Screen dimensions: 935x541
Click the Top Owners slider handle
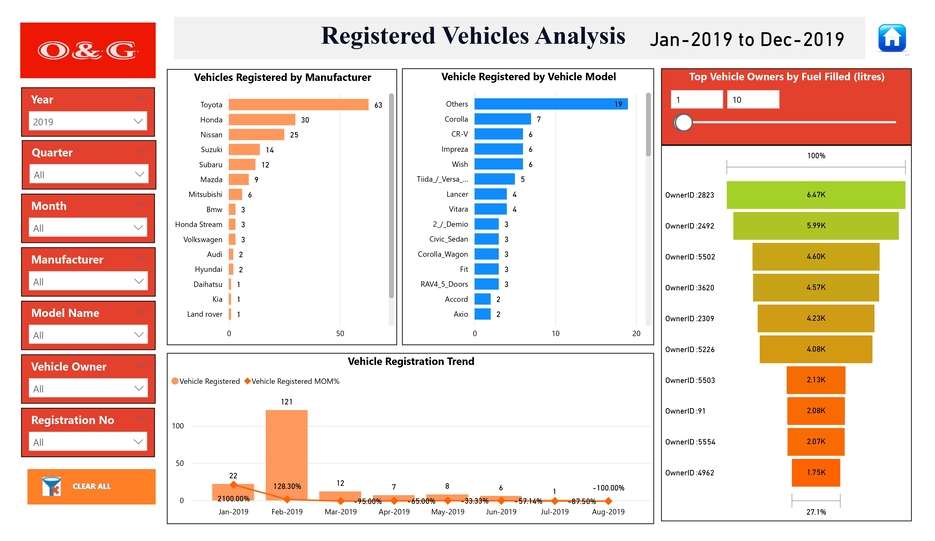[684, 122]
